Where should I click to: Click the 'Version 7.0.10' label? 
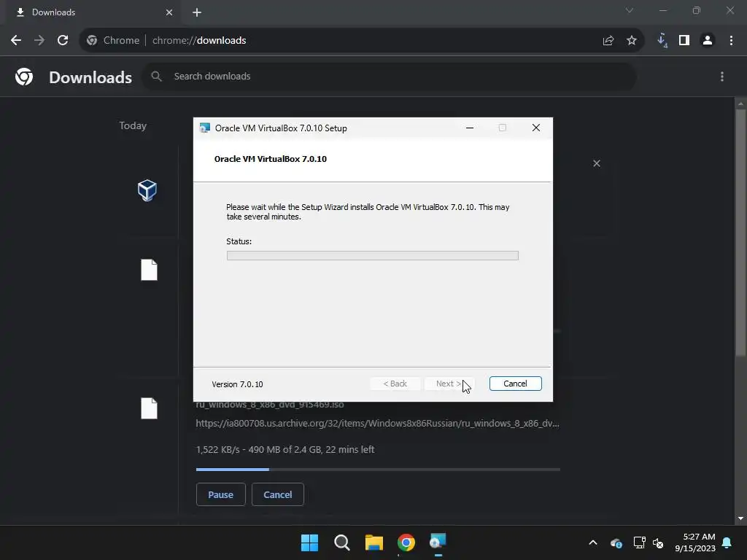point(237,384)
